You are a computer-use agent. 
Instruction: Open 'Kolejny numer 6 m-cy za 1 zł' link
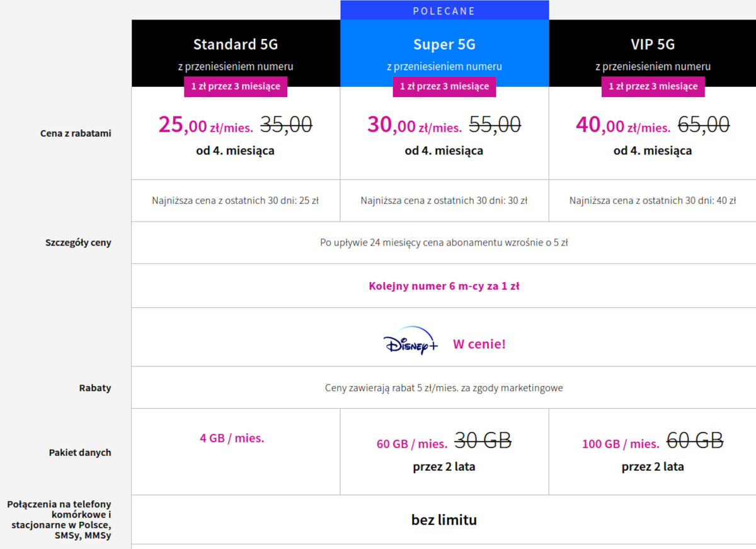[x=444, y=286]
